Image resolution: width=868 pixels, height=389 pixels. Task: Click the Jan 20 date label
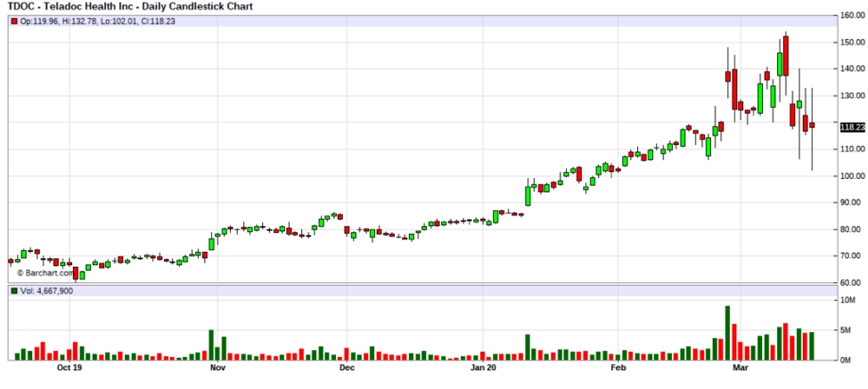[x=483, y=367]
